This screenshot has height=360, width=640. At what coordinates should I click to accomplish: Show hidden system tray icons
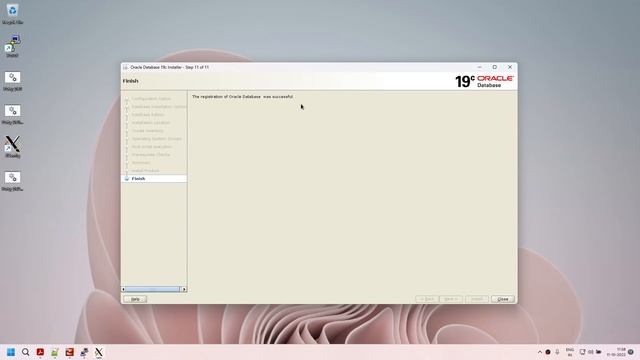(x=540, y=352)
